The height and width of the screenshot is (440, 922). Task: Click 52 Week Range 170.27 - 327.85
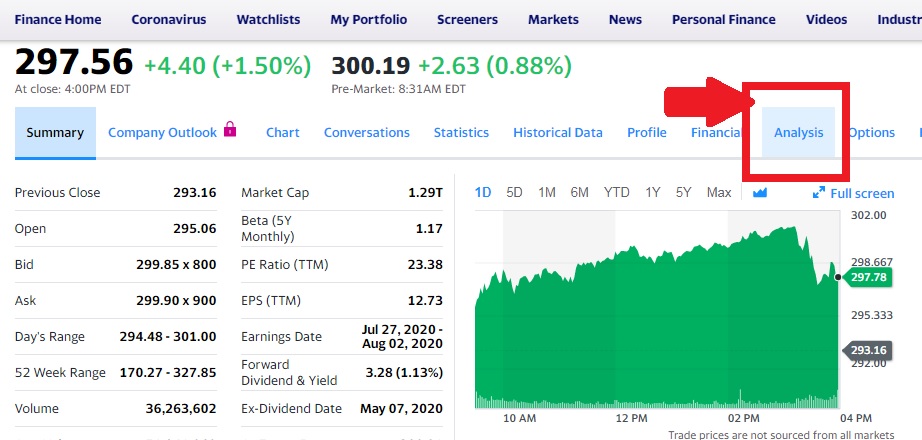[168, 372]
